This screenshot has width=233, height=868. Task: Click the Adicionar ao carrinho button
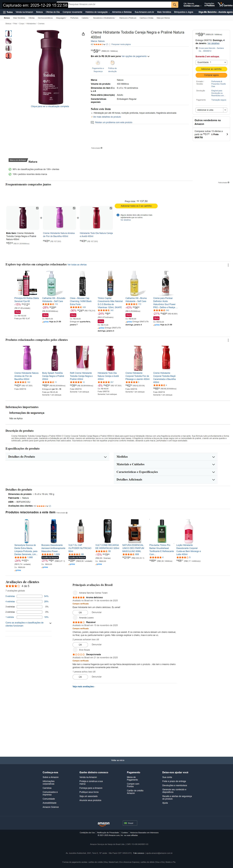(211, 69)
